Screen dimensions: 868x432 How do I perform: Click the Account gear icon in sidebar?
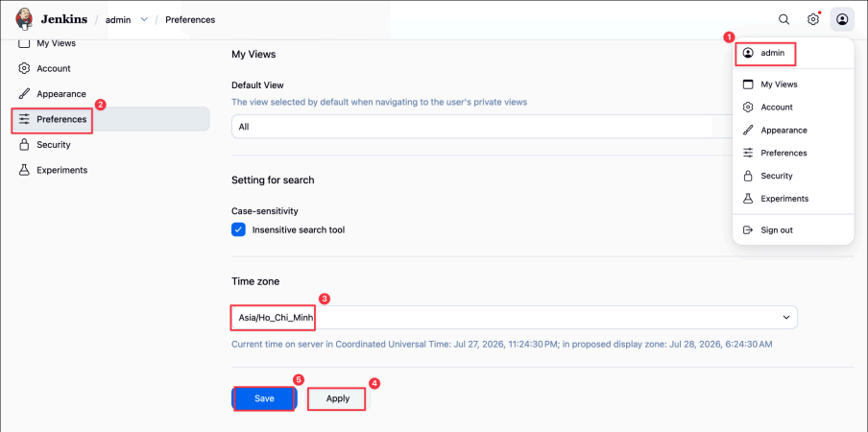pos(24,68)
